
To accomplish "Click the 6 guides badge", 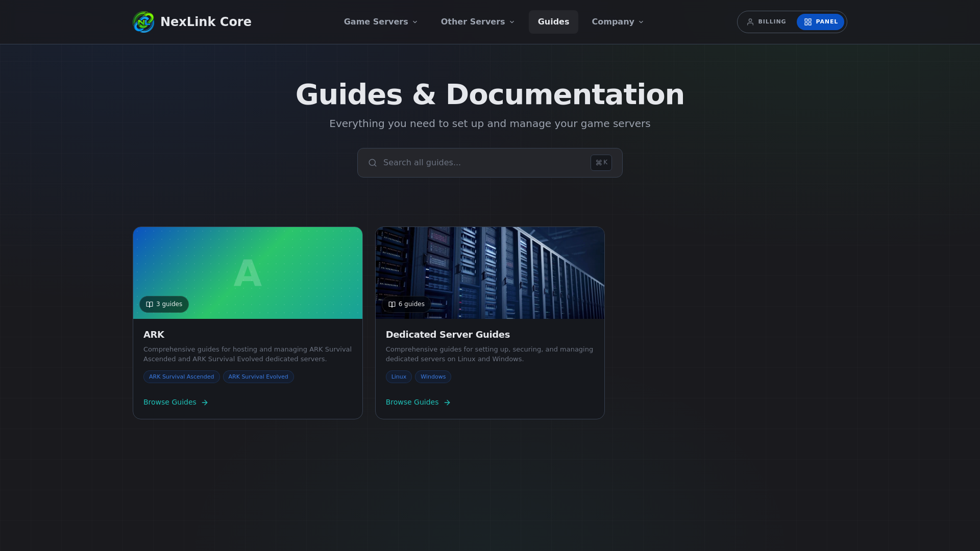I will [406, 304].
